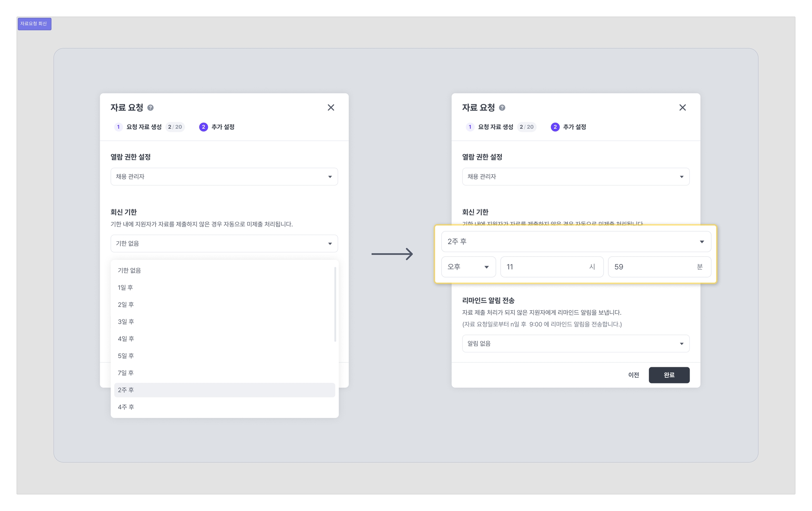The image size is (812, 511).
Task: Select 2주 후 option in list
Action: [x=126, y=390]
